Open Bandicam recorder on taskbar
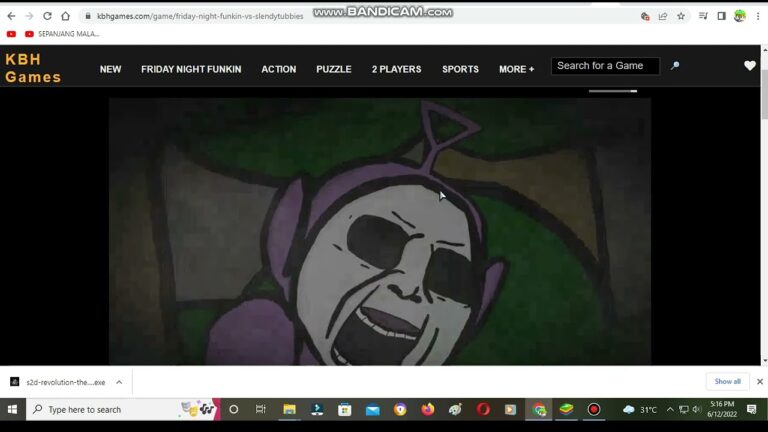The width and height of the screenshot is (768, 432). pos(594,409)
